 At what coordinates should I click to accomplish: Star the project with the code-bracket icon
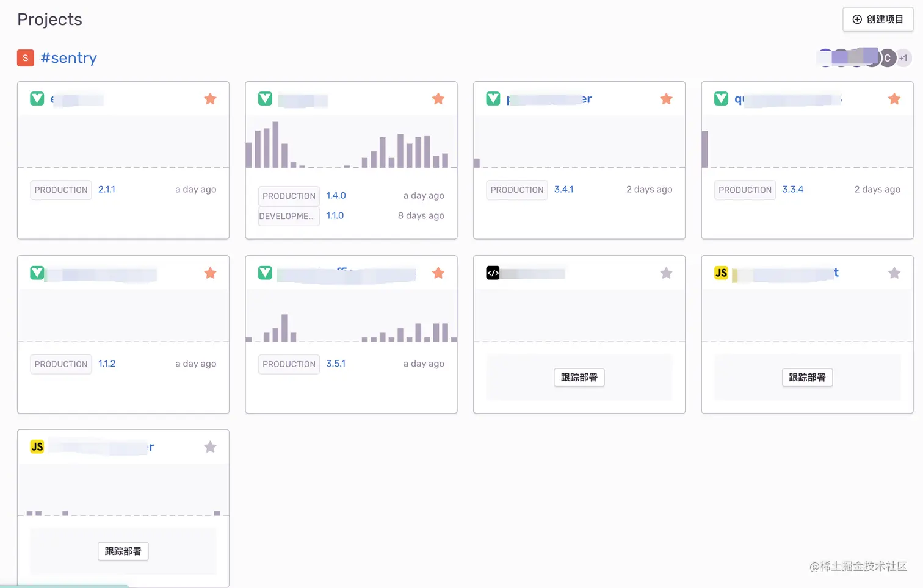(x=666, y=273)
